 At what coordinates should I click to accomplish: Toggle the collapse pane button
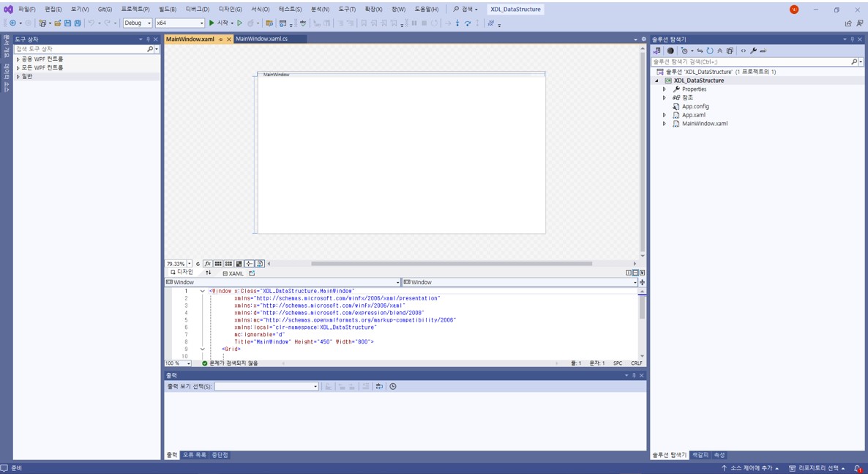coord(642,273)
